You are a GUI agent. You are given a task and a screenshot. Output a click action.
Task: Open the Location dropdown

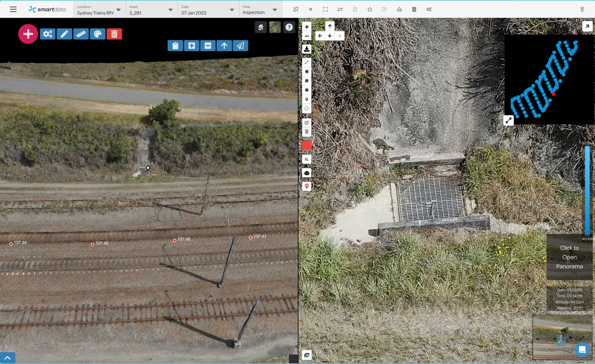click(x=99, y=10)
